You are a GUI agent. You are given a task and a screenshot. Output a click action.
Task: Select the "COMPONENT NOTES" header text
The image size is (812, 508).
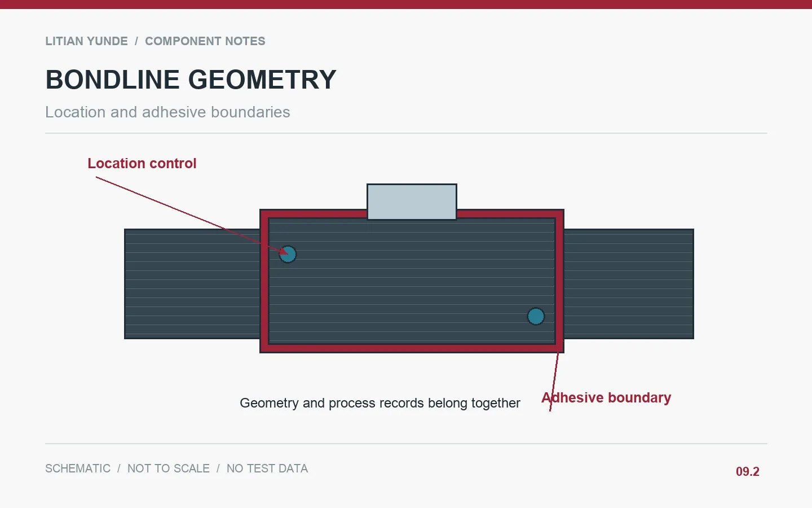205,41
